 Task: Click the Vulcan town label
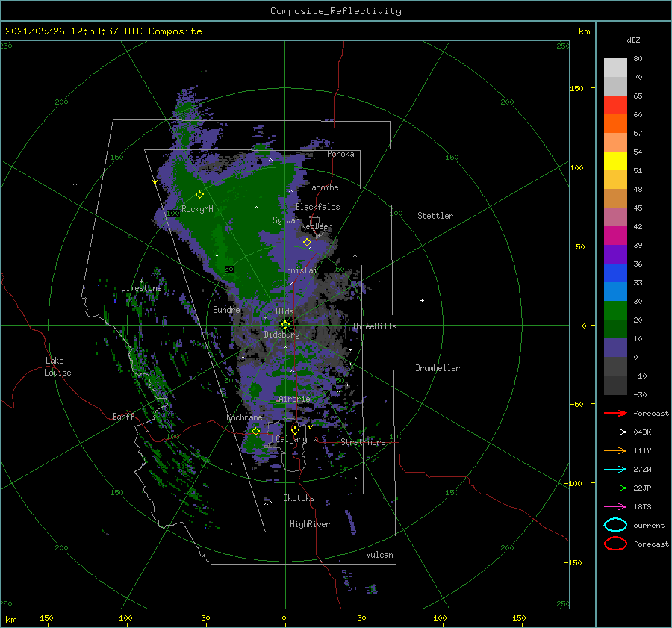[380, 555]
